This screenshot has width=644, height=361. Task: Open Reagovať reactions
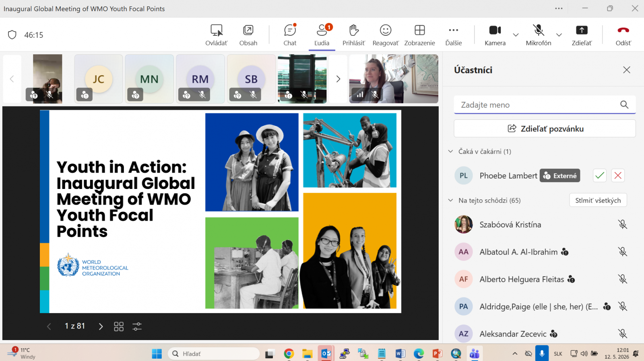pyautogui.click(x=386, y=35)
